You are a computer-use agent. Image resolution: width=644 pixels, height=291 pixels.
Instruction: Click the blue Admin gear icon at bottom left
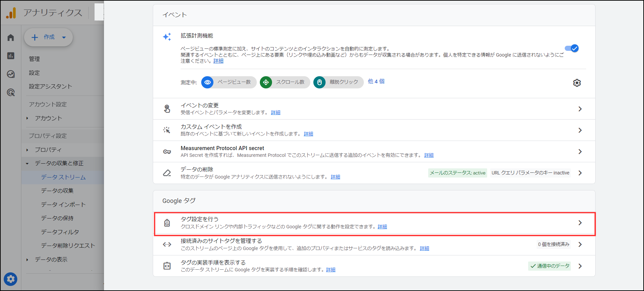(x=11, y=279)
